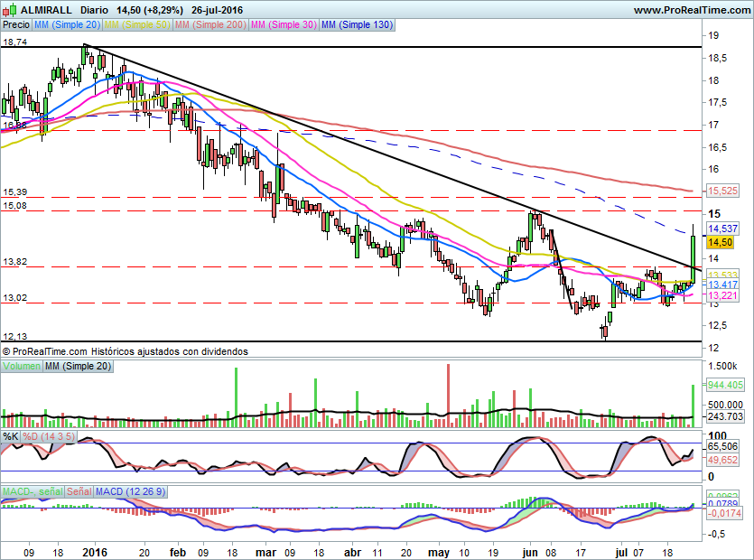Select the MACD-, señal histogram label
This screenshot has height=560, width=754.
coord(33,491)
